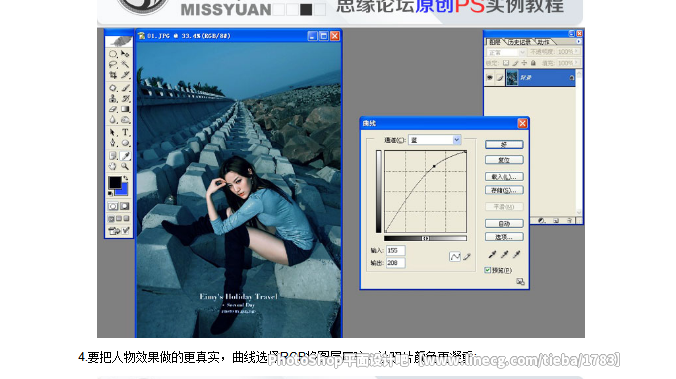The width and height of the screenshot is (676, 379).
Task: Select the Move tool in toolbox
Action: point(125,54)
